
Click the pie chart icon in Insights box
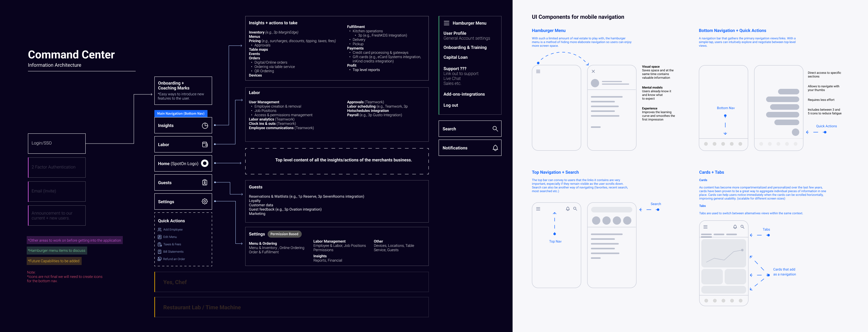pos(204,125)
